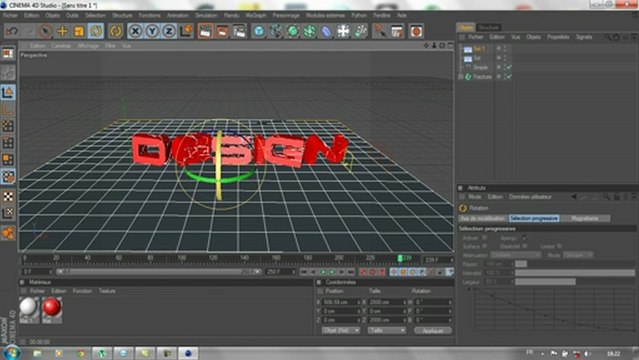Click play forward button on timeline
Screen dimensions: 639x360
(333, 272)
